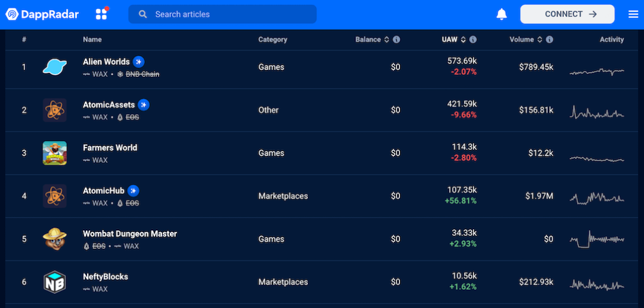Open the notifications bell
The image size is (644, 308).
pyautogui.click(x=501, y=14)
